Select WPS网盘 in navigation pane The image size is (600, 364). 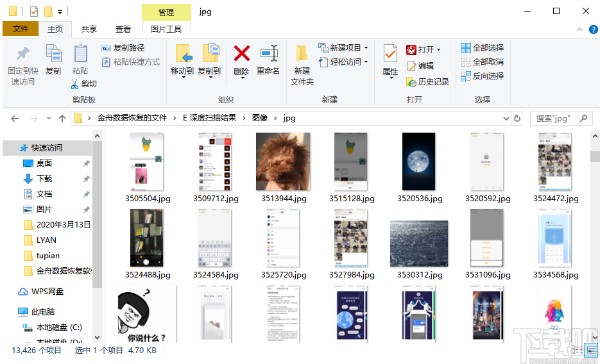pos(47,292)
